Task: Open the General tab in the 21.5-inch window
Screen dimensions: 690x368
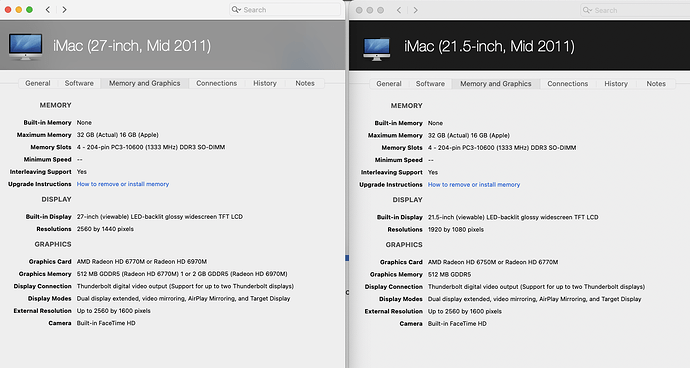Action: [389, 84]
